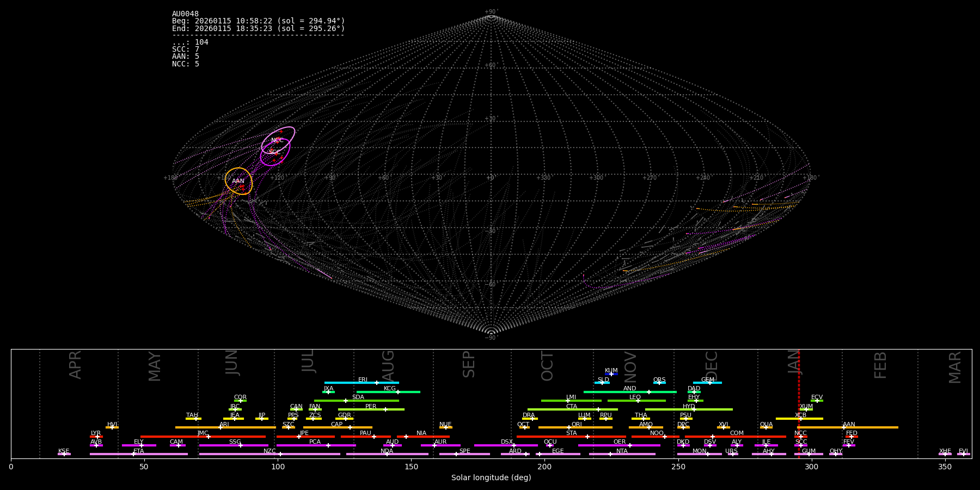The height and width of the screenshot is (490, 980).
Task: Click the AUG month label
Action: point(388,365)
